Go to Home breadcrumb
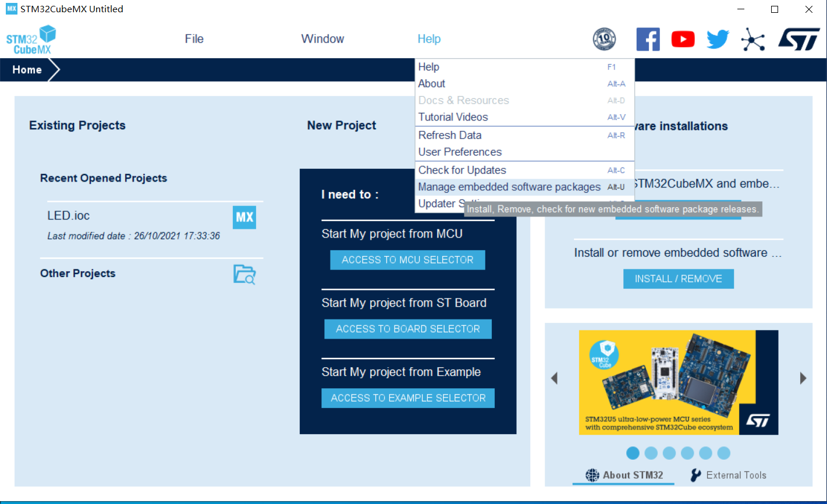 click(x=27, y=70)
